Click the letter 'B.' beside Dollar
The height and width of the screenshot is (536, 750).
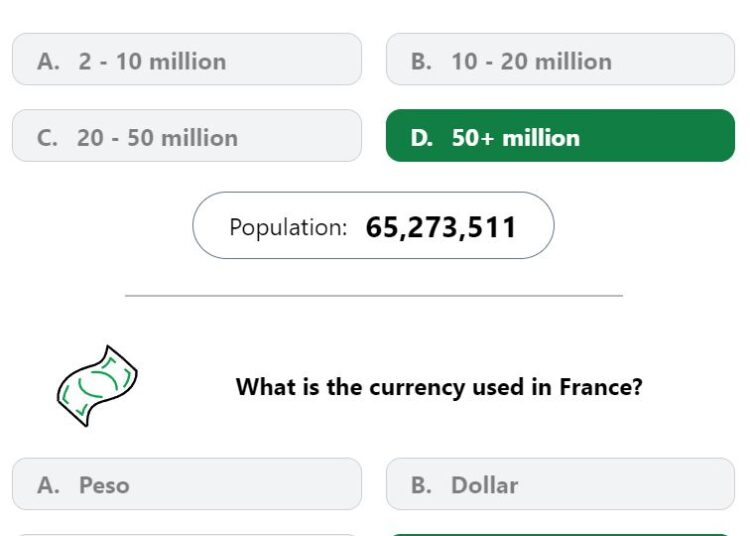tap(421, 485)
